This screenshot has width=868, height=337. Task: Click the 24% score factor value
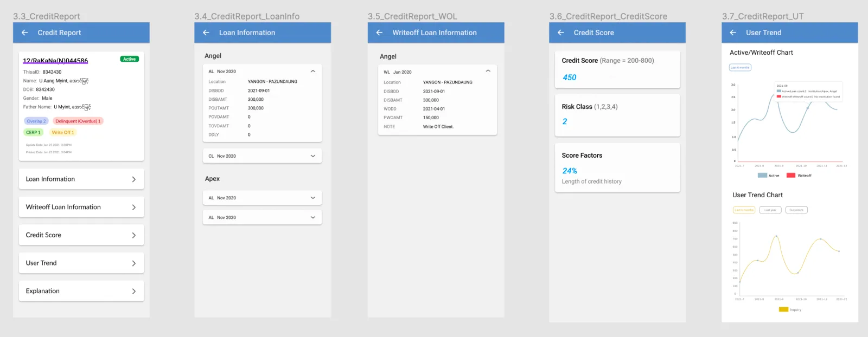pos(570,171)
